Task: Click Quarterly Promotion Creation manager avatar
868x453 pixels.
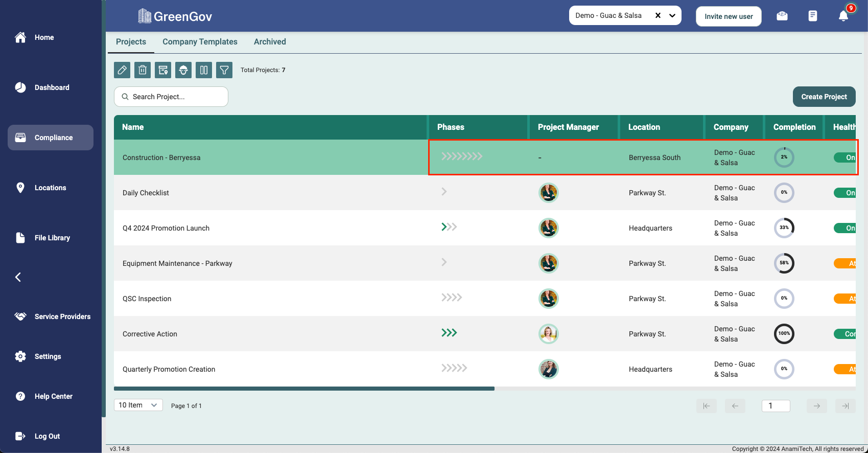Action: pos(549,369)
